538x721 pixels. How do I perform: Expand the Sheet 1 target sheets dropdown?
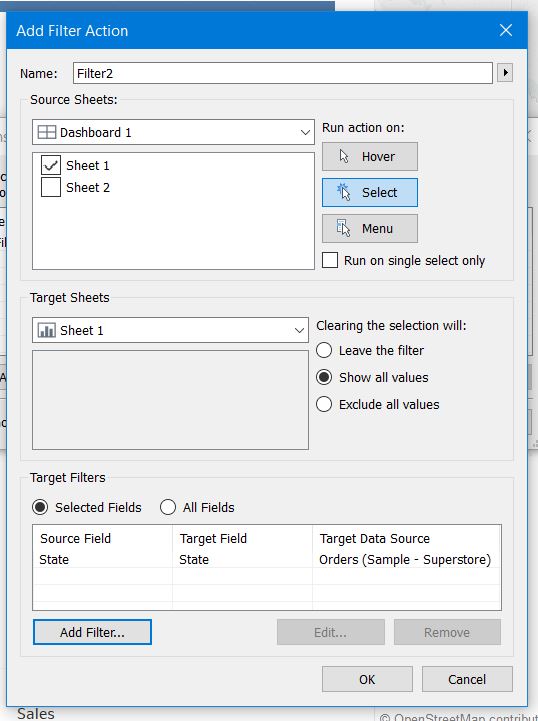[x=170, y=330]
